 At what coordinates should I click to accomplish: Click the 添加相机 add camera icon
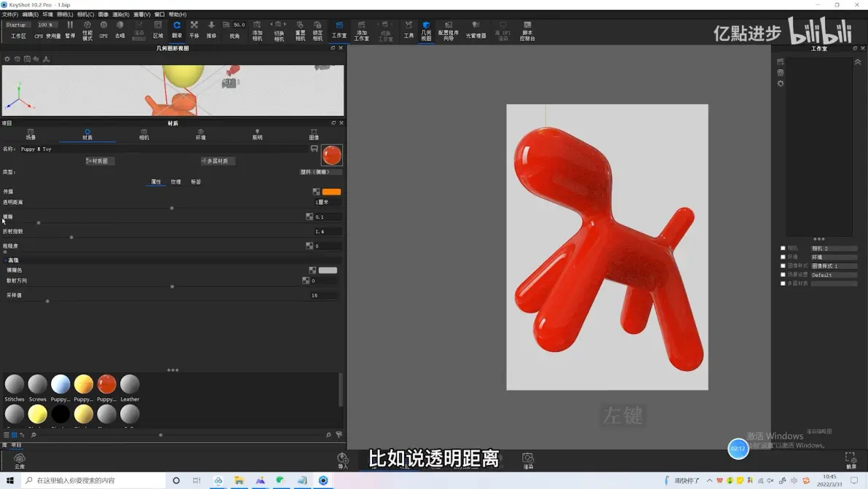(257, 31)
